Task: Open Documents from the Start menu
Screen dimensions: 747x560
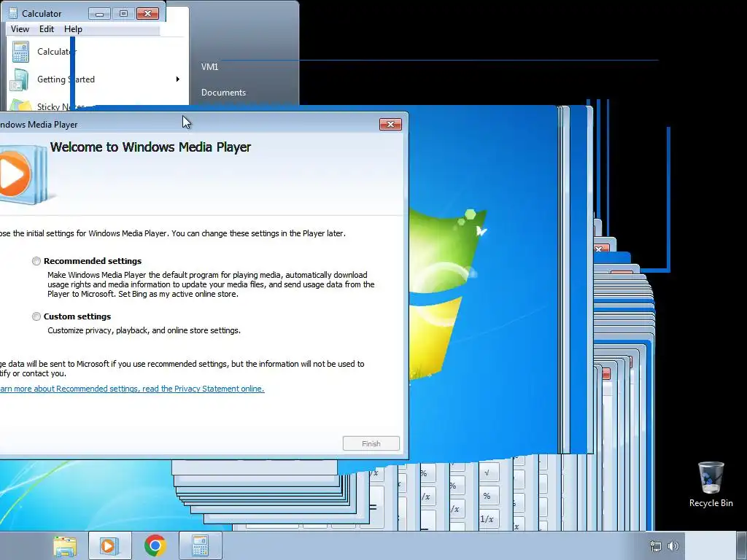Action: (223, 93)
